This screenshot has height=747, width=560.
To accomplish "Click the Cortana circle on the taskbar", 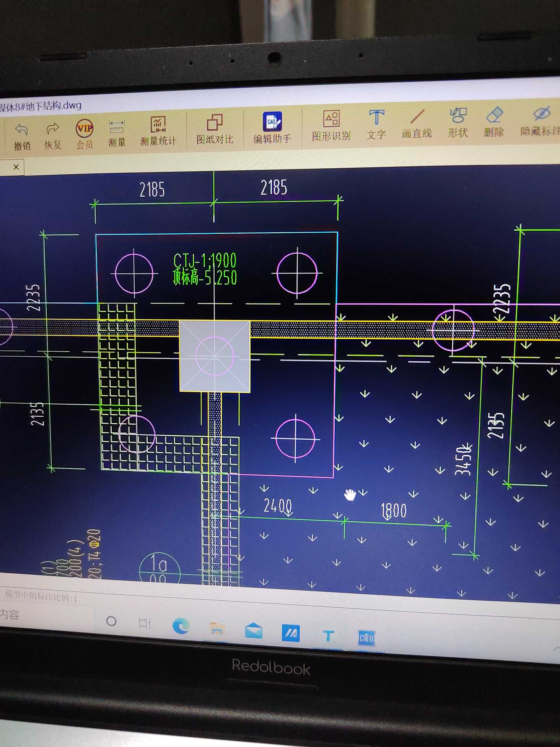I will (111, 621).
